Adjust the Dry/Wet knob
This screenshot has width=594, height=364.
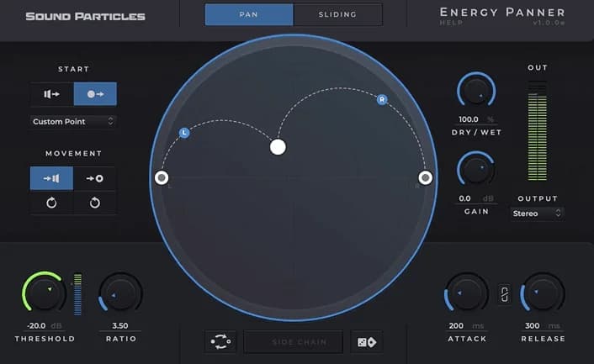[476, 91]
